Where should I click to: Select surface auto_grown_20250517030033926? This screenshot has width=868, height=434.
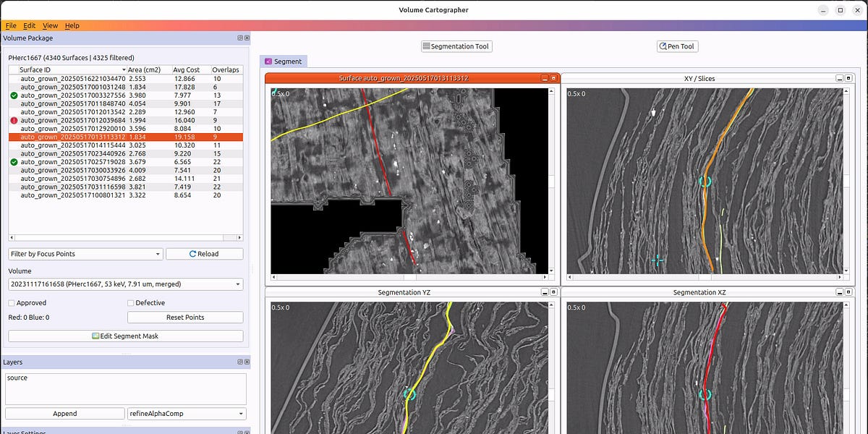point(124,171)
